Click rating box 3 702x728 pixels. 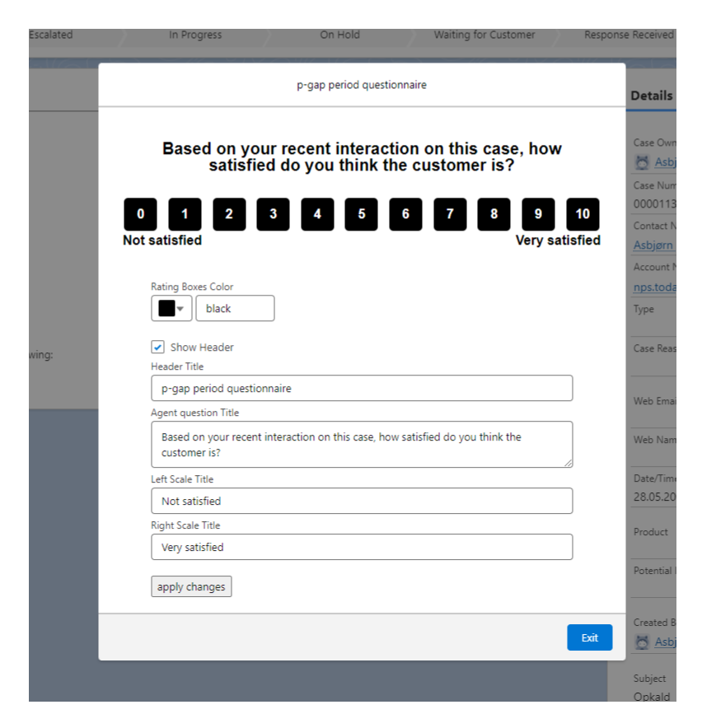click(x=273, y=214)
